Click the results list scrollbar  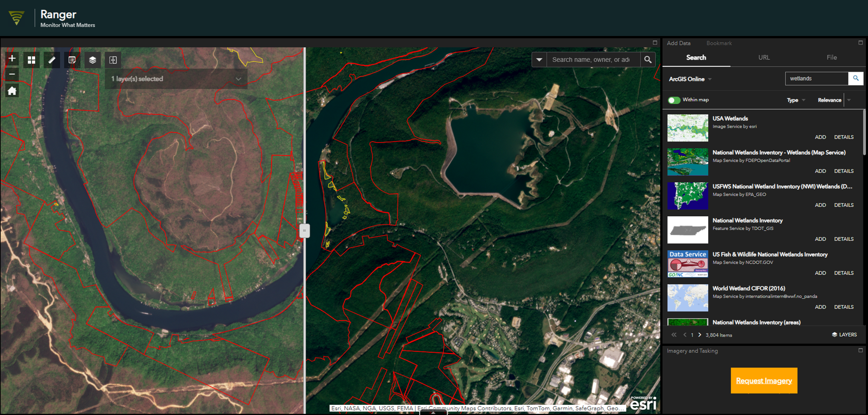(x=864, y=132)
